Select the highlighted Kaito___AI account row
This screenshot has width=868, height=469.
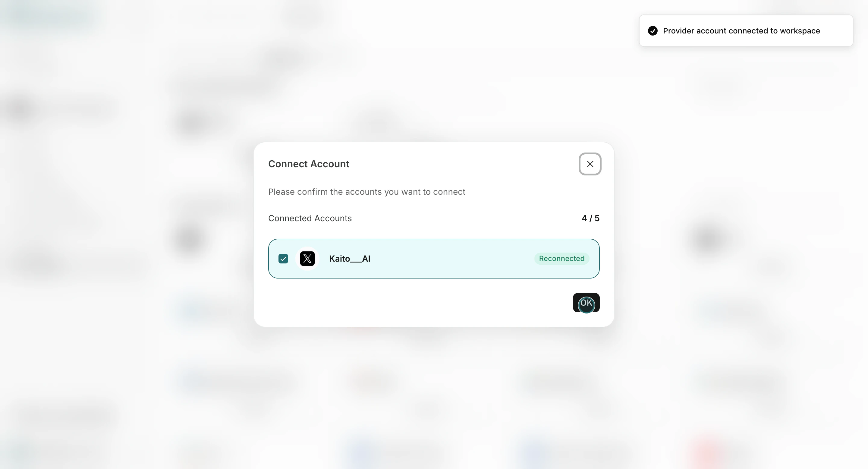coord(434,258)
